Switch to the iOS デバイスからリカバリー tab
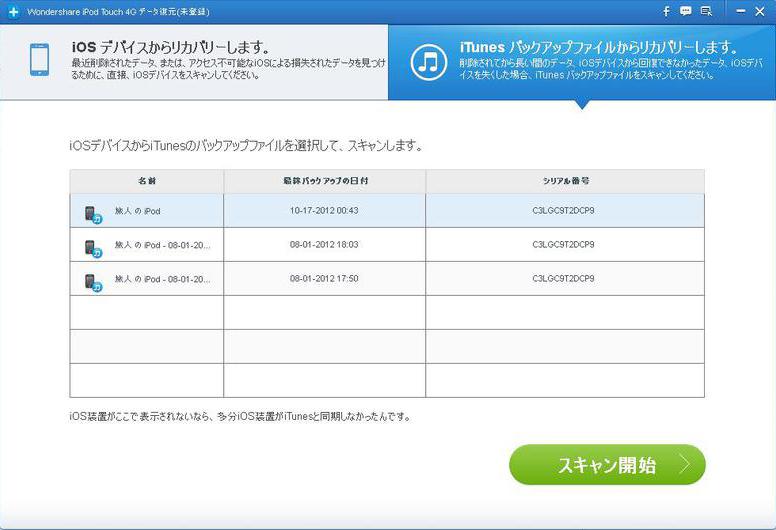The image size is (776, 530). pos(194,62)
